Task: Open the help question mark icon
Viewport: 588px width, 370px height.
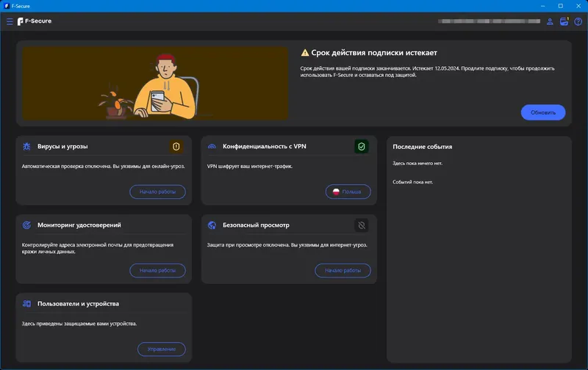Action: (578, 22)
